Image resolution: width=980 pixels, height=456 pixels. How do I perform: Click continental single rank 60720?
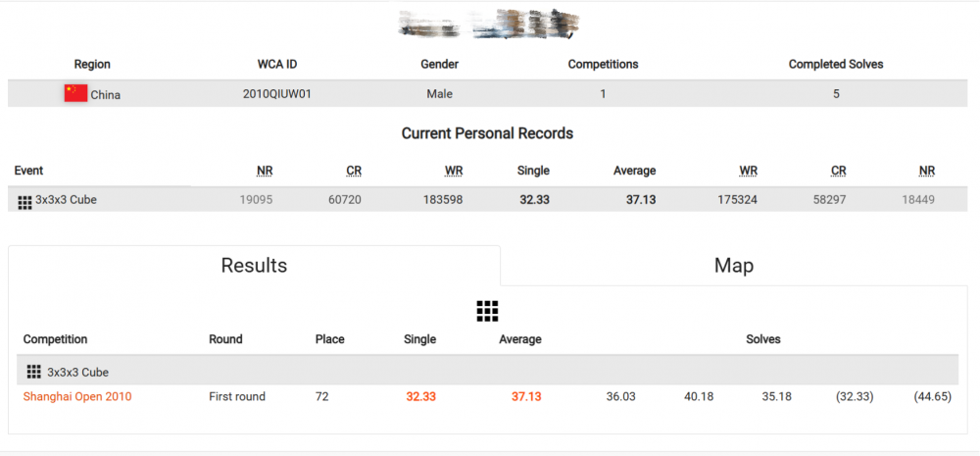(x=344, y=200)
